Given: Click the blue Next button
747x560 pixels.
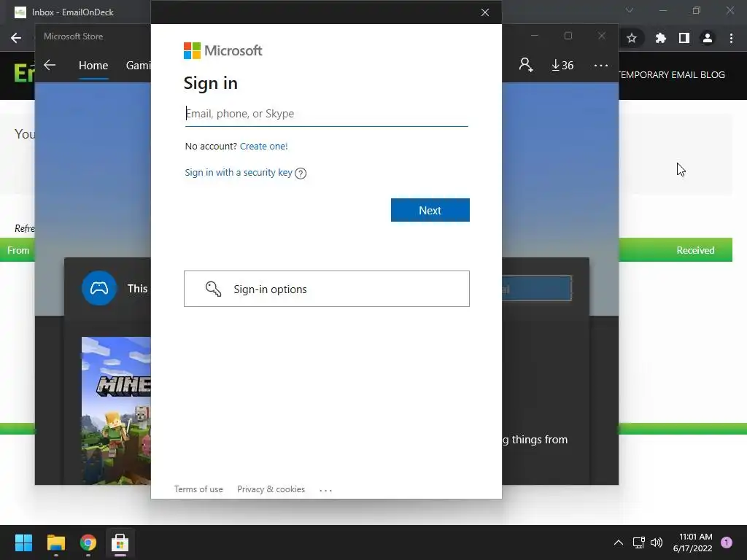Looking at the screenshot, I should pos(430,210).
